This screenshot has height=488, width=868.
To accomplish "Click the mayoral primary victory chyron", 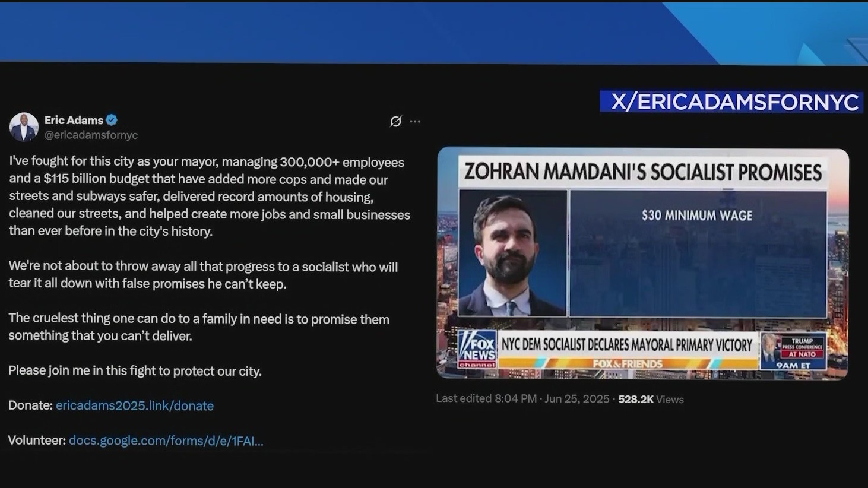I will [627, 345].
